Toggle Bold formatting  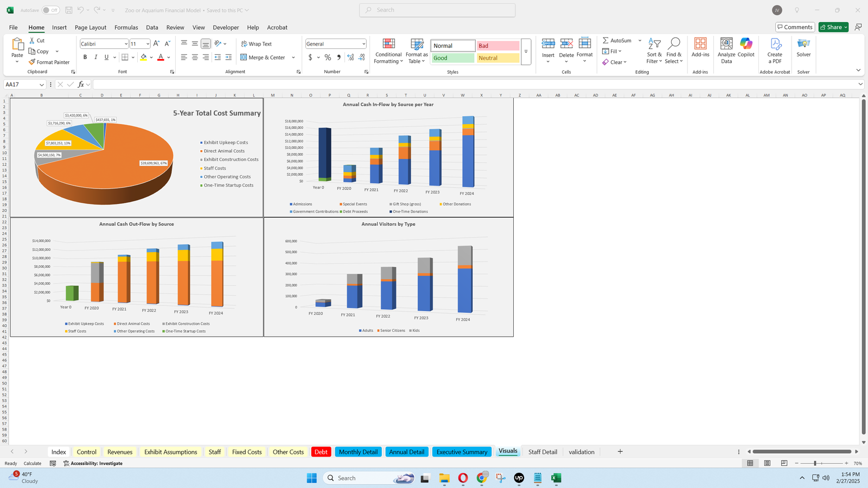(85, 57)
